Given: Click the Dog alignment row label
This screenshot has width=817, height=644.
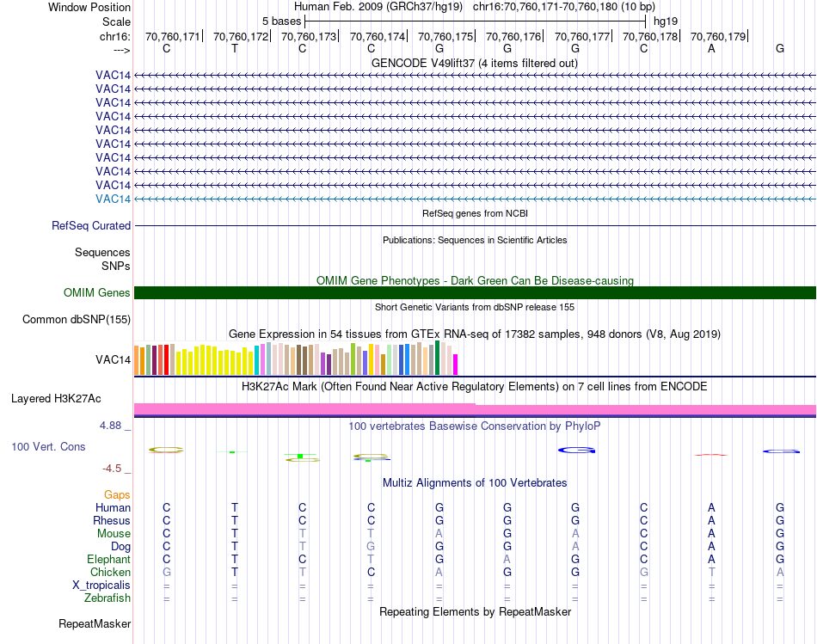Looking at the screenshot, I should point(120,546).
